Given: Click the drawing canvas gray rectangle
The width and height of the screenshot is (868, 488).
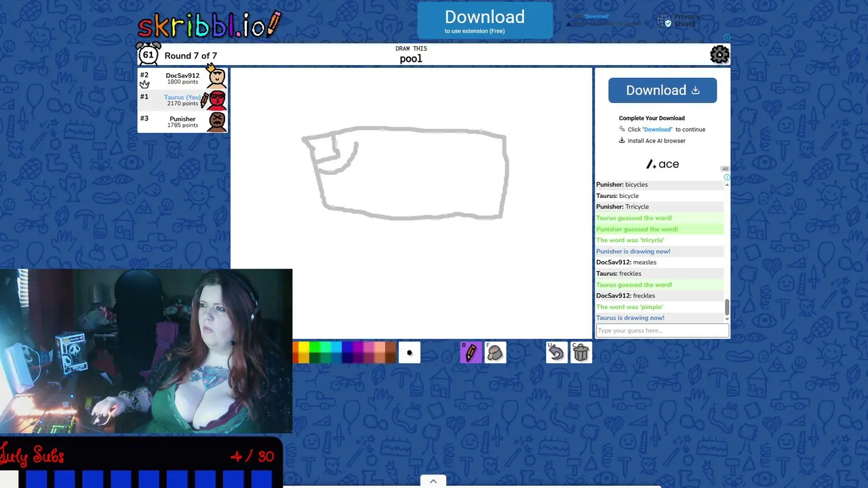Looking at the screenshot, I should tap(406, 174).
